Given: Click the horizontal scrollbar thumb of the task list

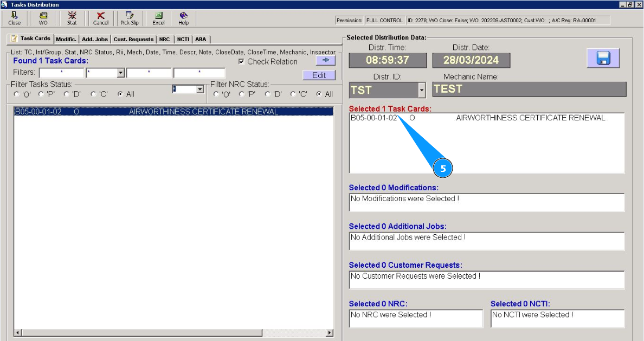Looking at the screenshot, I should pyautogui.click(x=141, y=332).
